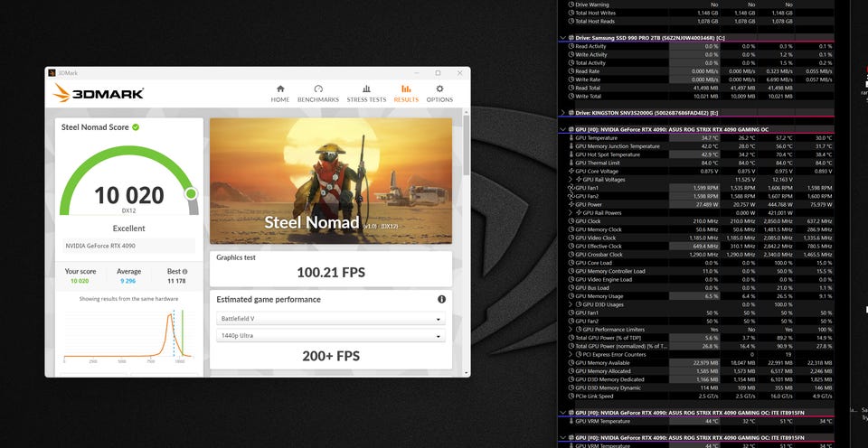Select the RESULTS tab
Screen dimensions: 868x448
pyautogui.click(x=406, y=93)
